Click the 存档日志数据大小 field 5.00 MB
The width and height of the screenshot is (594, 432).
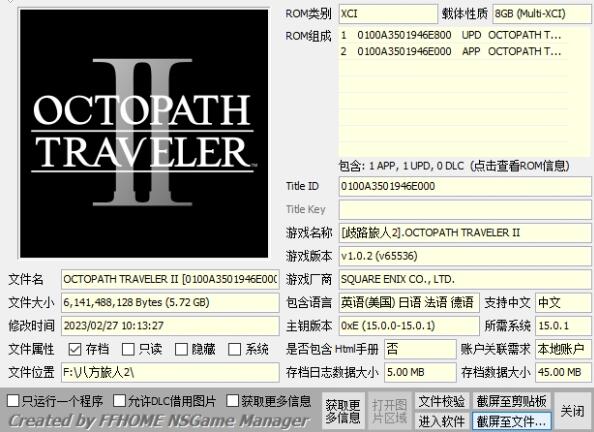tap(420, 372)
